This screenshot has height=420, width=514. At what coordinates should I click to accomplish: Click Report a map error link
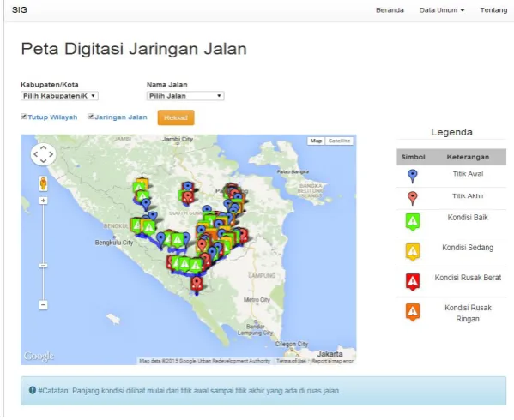point(332,361)
